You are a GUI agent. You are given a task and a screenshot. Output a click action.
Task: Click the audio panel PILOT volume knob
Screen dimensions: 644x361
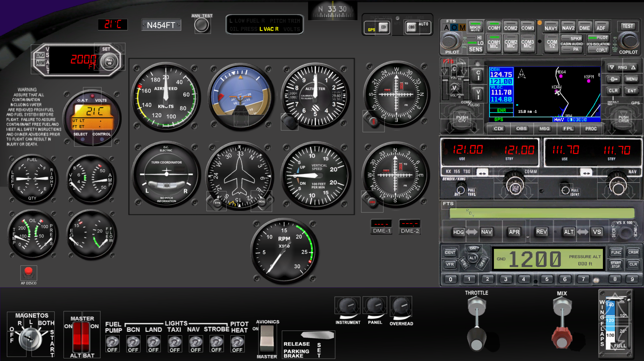point(451,42)
